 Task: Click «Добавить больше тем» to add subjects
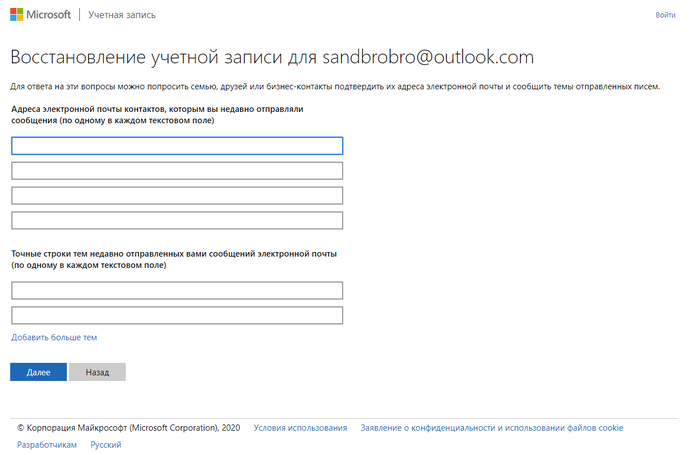[54, 338]
